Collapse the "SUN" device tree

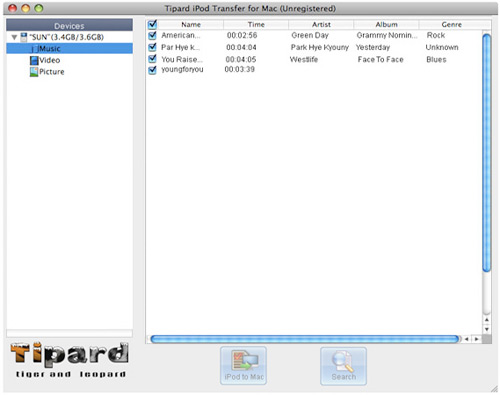click(x=14, y=37)
